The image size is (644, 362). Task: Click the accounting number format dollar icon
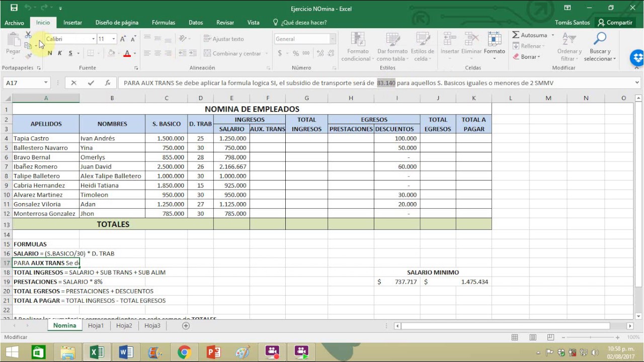pyautogui.click(x=280, y=53)
